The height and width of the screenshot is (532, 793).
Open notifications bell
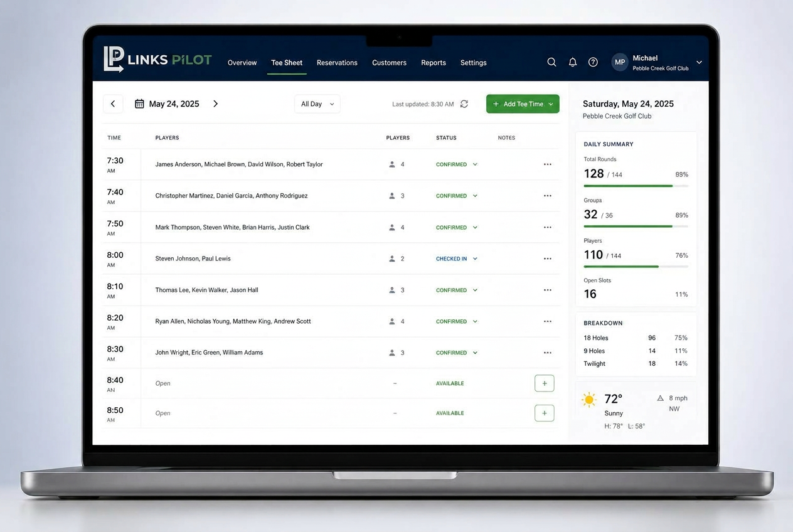pyautogui.click(x=573, y=62)
